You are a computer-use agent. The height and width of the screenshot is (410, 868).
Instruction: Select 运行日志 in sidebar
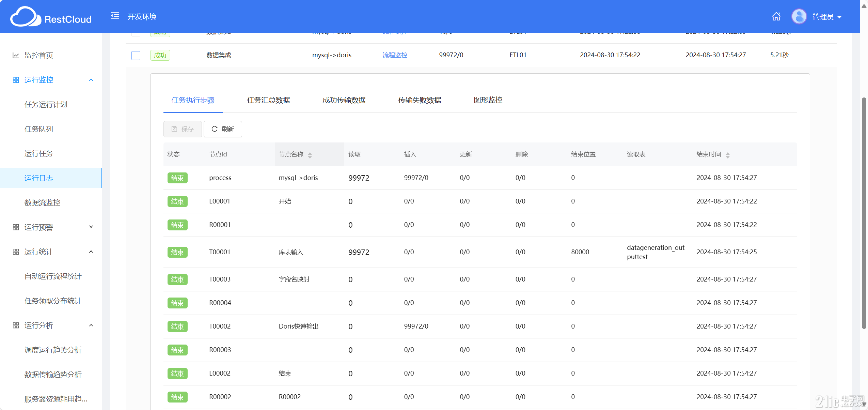51,178
